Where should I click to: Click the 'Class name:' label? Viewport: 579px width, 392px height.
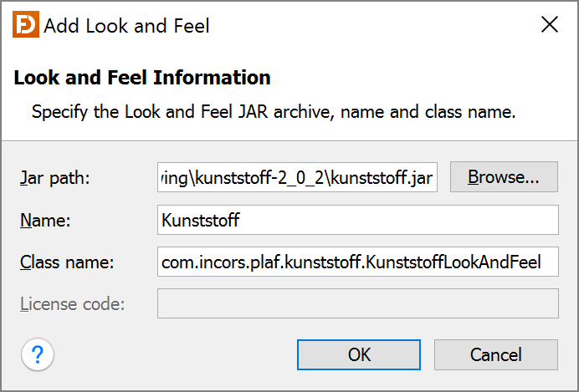tap(67, 262)
